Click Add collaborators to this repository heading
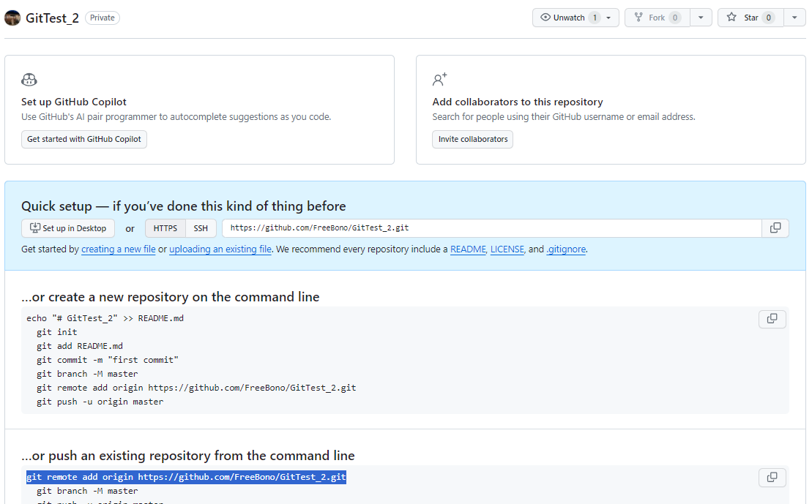Viewport: 812px width, 504px height. tap(518, 102)
